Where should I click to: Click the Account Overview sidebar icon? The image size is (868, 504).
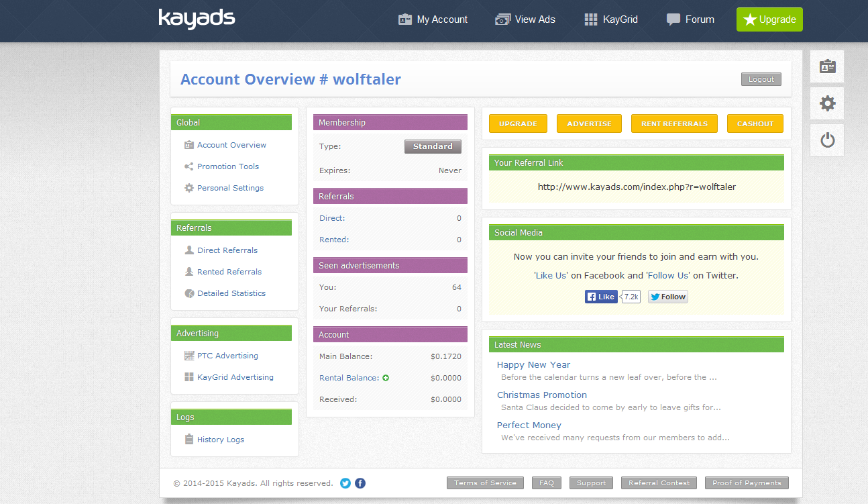[189, 145]
